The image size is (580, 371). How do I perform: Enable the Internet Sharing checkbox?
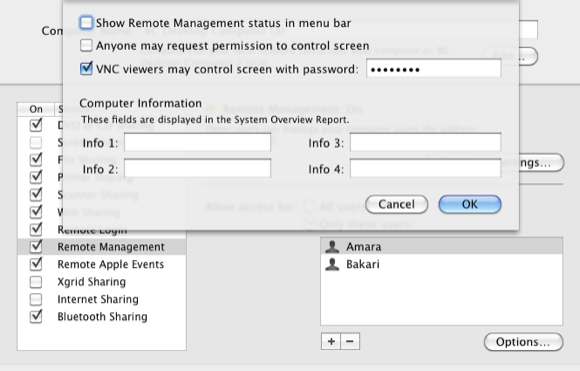point(36,299)
